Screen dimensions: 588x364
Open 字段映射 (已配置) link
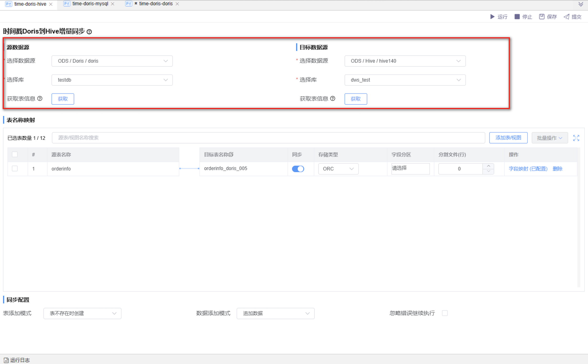coord(528,169)
